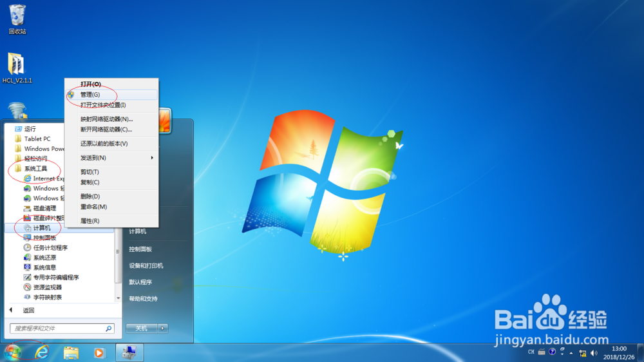The height and width of the screenshot is (362, 644).
Task: Open 帮助和支持 in right pane
Action: coord(143,299)
